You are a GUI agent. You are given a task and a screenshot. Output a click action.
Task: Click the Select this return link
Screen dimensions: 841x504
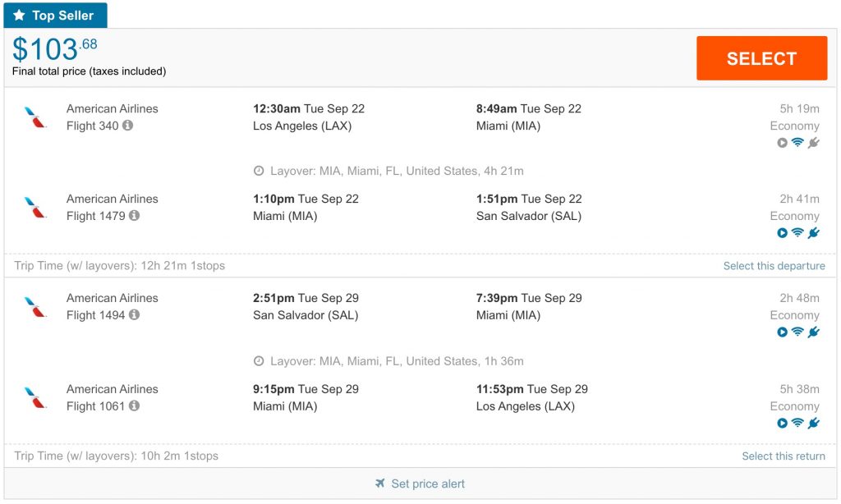tap(784, 456)
